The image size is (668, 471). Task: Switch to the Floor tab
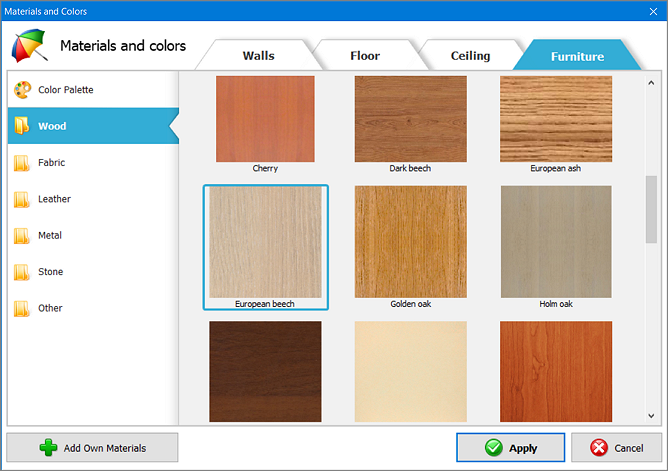(365, 55)
